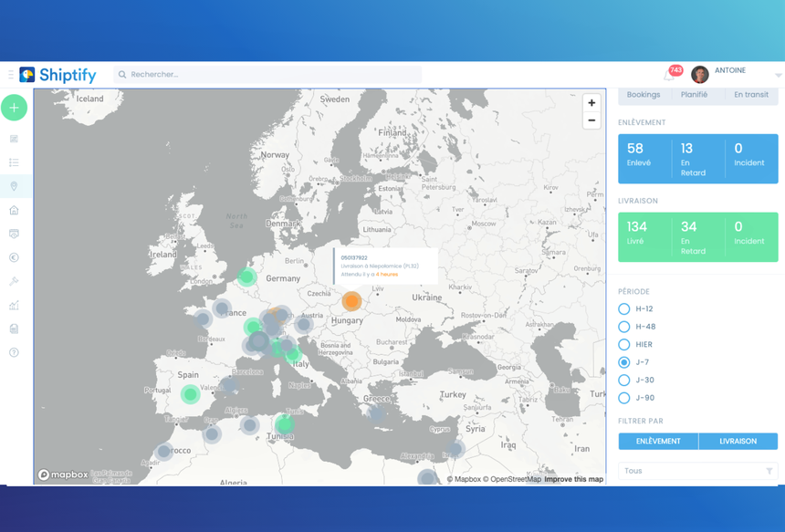This screenshot has height=532, width=785.
Task: Switch to the En transit tab
Action: [x=751, y=95]
